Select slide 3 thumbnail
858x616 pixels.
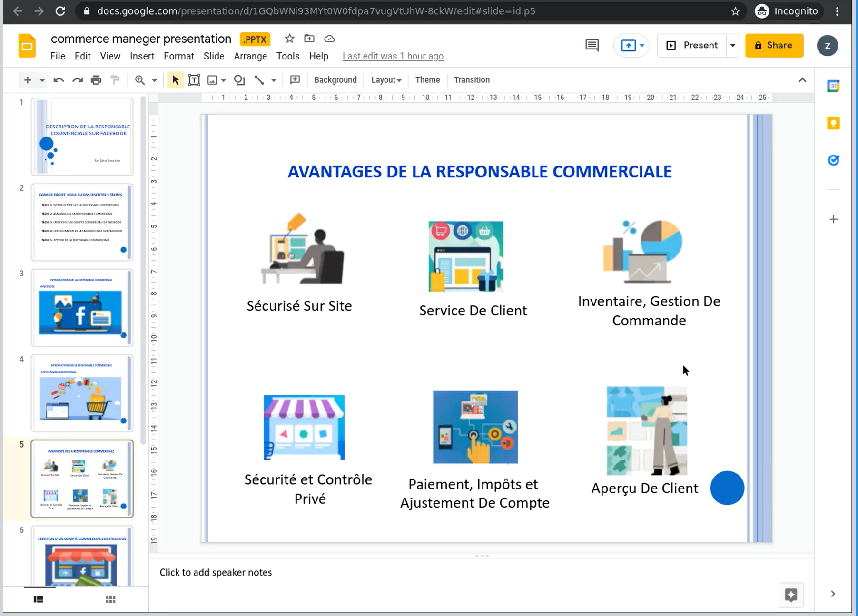(x=82, y=307)
